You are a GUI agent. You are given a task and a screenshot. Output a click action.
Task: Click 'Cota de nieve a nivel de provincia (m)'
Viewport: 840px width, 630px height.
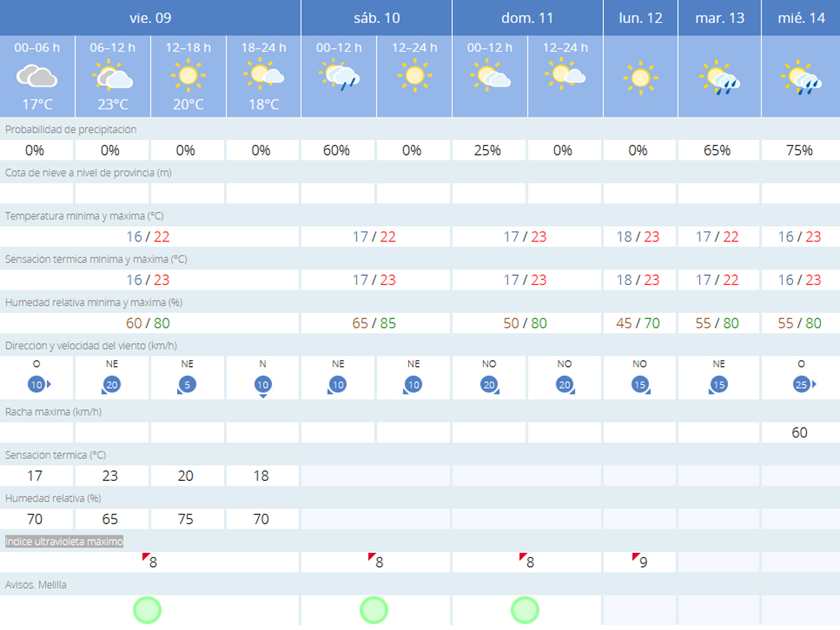[88, 173]
